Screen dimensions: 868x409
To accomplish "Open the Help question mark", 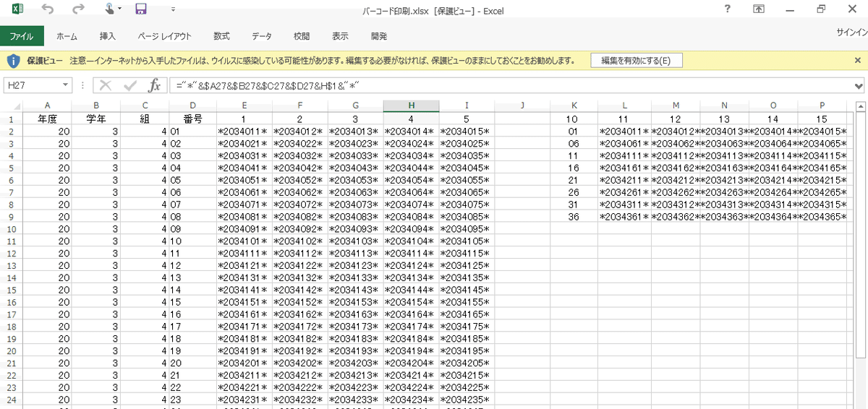I will point(727,9).
